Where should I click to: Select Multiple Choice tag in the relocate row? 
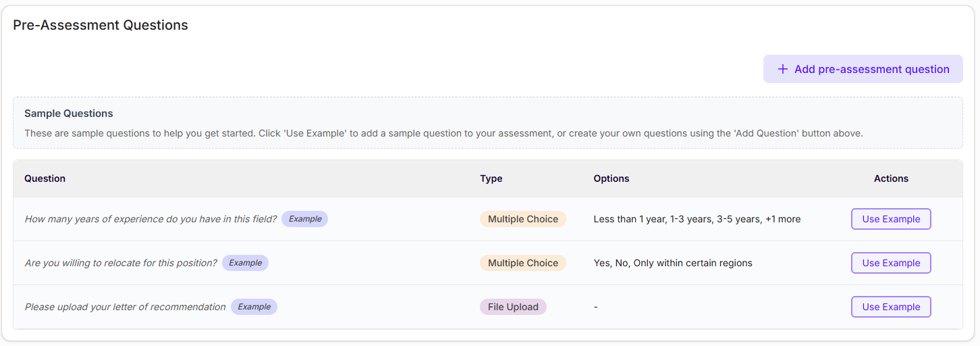(x=523, y=263)
